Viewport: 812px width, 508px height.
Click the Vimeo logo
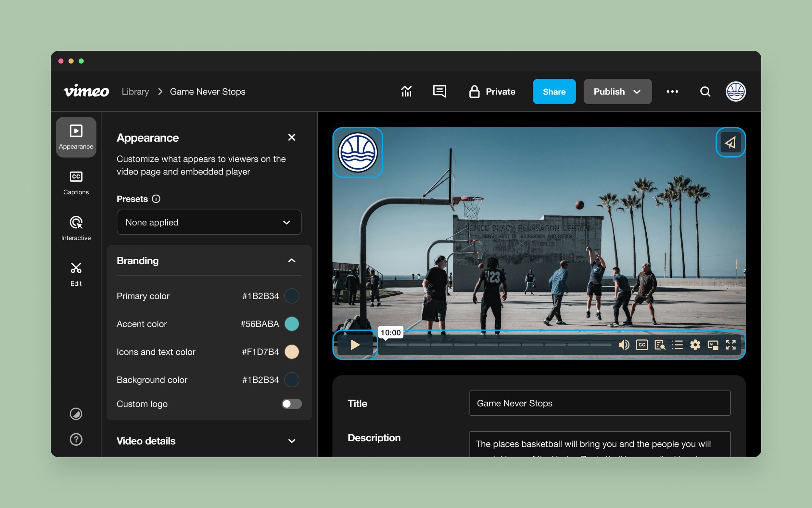[86, 91]
